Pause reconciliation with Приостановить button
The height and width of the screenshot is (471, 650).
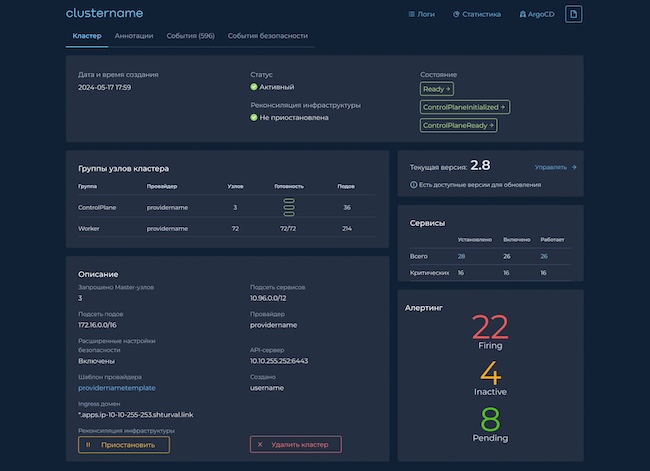point(124,444)
